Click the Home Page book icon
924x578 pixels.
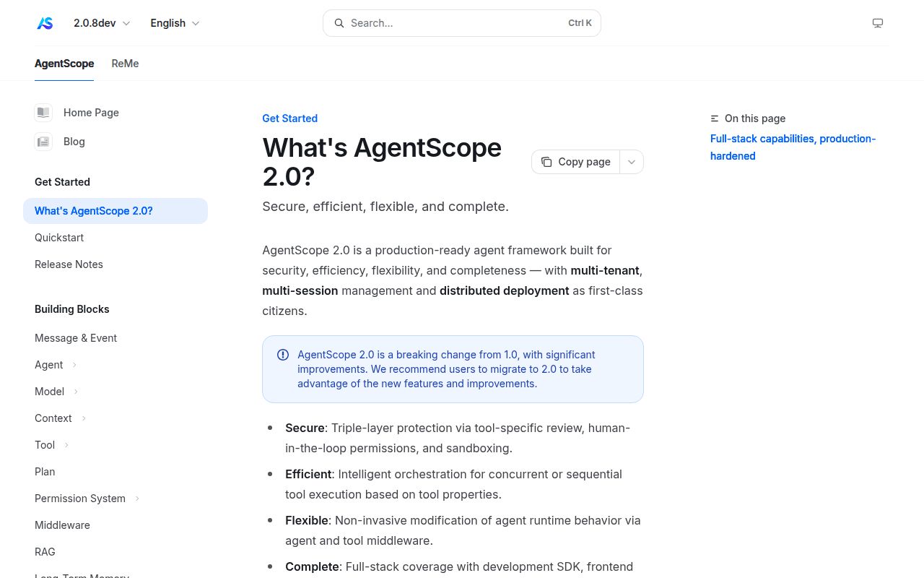click(x=43, y=113)
